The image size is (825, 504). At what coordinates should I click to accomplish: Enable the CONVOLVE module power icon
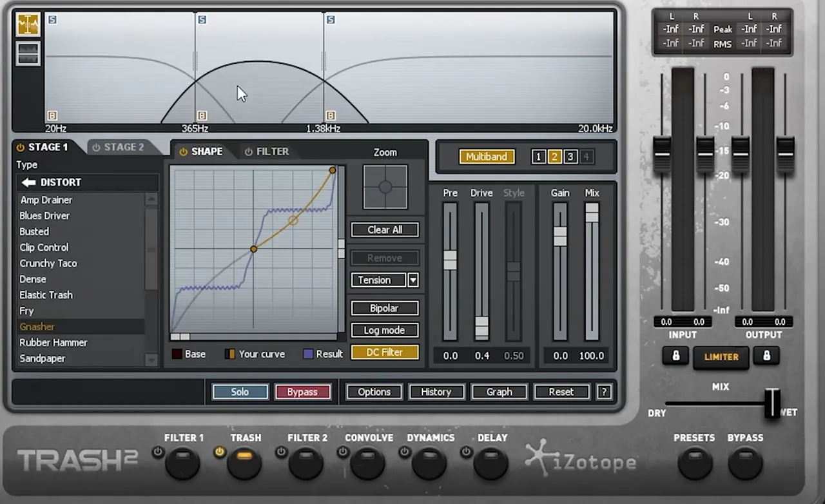pyautogui.click(x=343, y=452)
